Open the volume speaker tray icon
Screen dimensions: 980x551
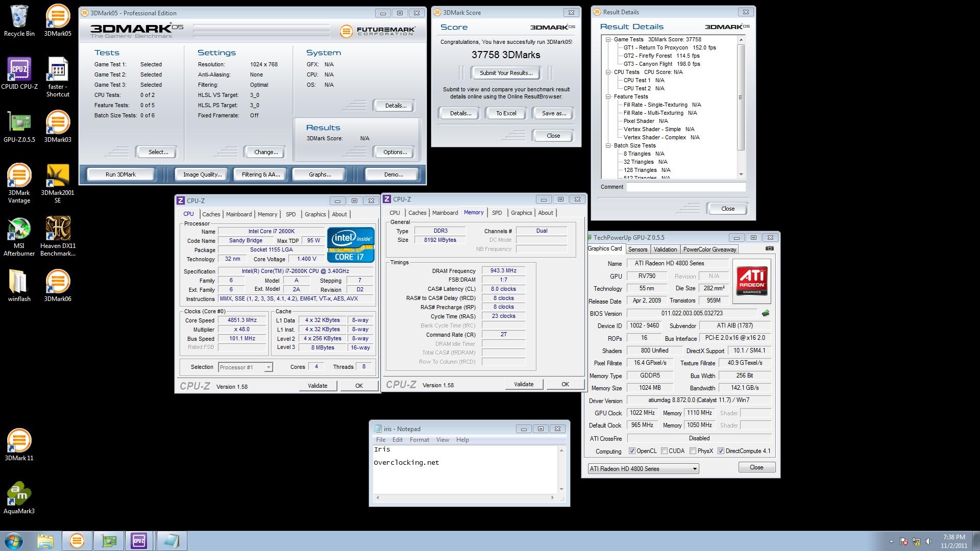click(x=928, y=541)
